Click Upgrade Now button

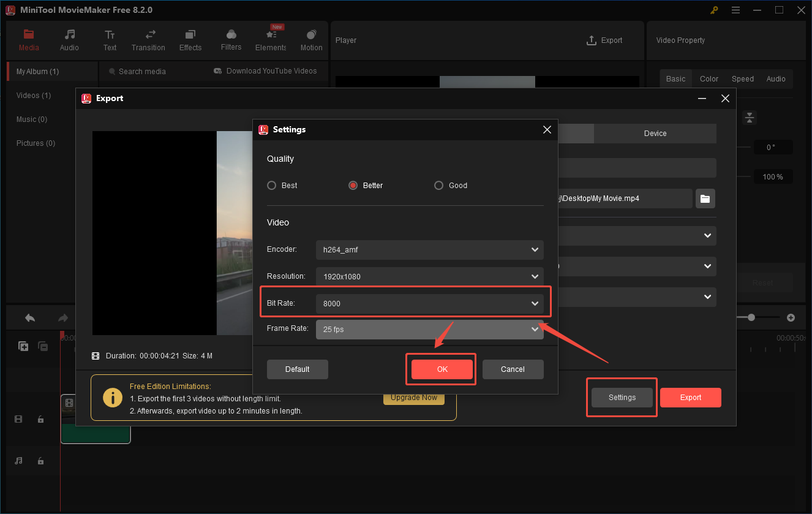point(414,398)
